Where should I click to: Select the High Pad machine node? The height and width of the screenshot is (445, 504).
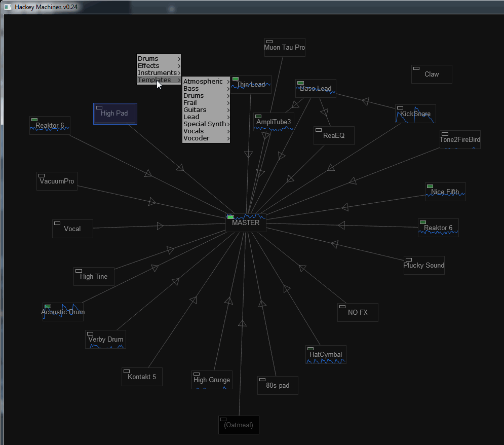tap(115, 114)
